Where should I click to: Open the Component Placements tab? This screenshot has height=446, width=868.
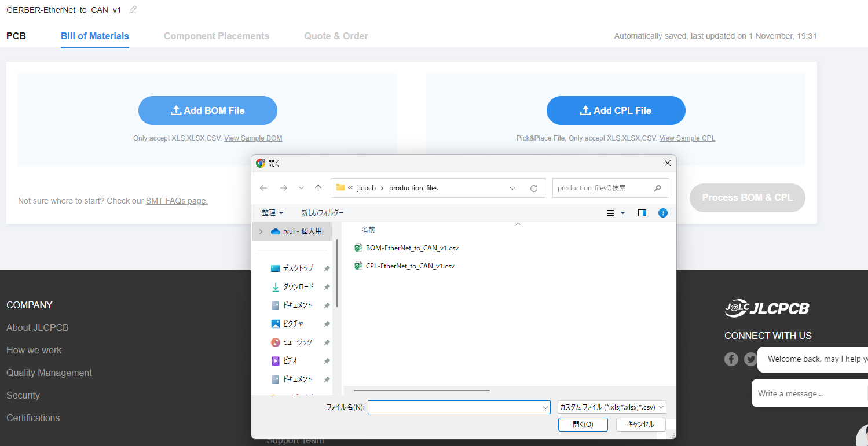pos(217,36)
